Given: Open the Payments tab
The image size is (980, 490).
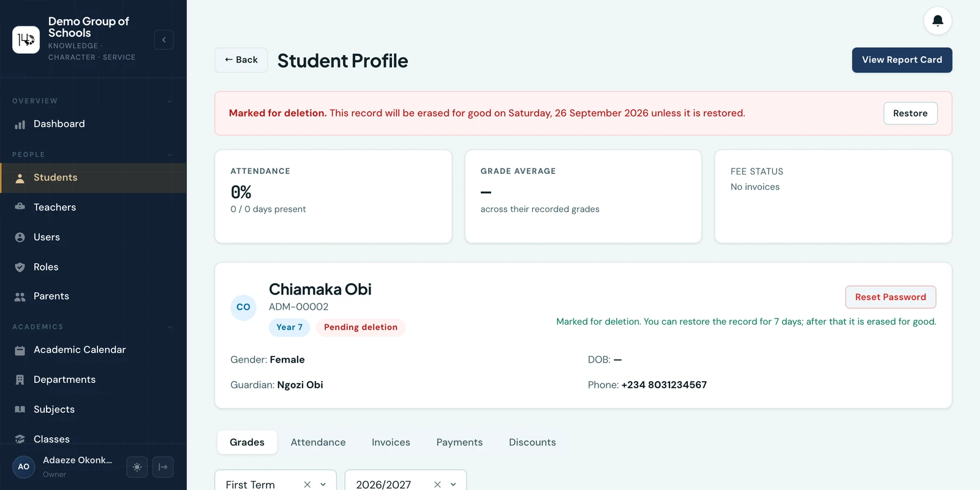Looking at the screenshot, I should pyautogui.click(x=459, y=442).
